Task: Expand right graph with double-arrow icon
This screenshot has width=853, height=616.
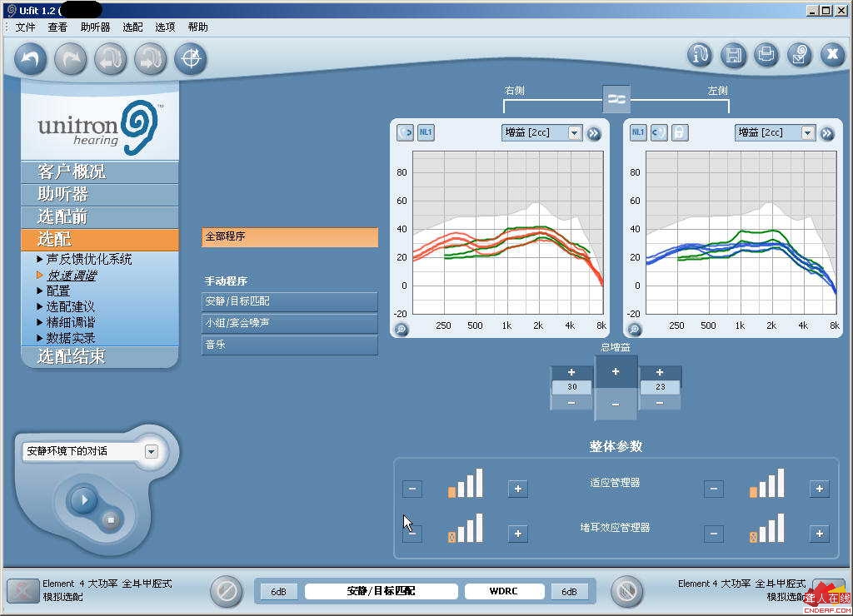Action: pyautogui.click(x=594, y=133)
